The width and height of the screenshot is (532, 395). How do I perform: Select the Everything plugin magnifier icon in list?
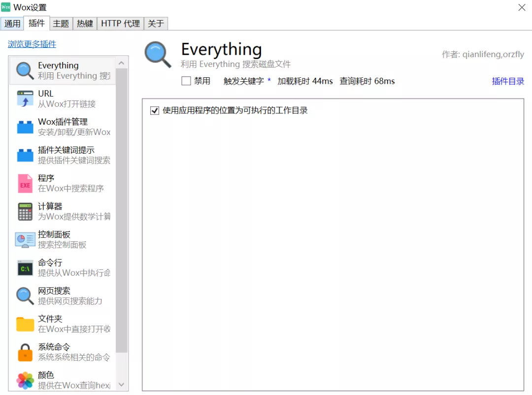[25, 70]
